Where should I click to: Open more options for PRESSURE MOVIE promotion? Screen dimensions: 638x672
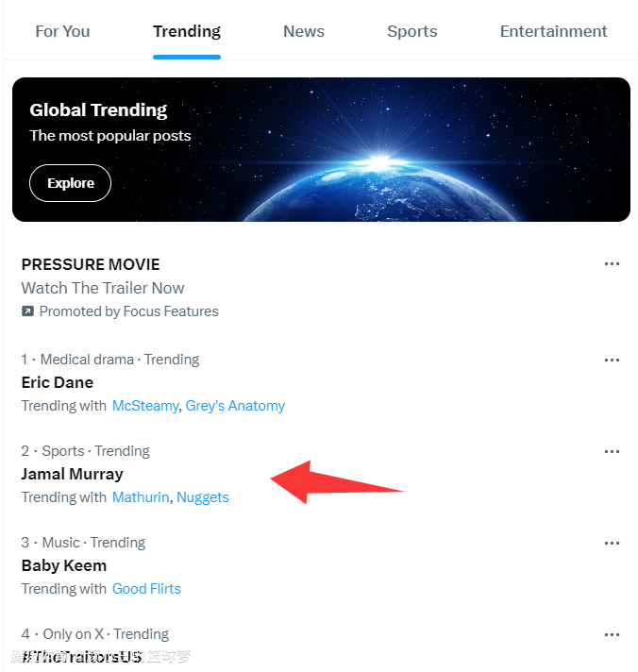pyautogui.click(x=612, y=264)
